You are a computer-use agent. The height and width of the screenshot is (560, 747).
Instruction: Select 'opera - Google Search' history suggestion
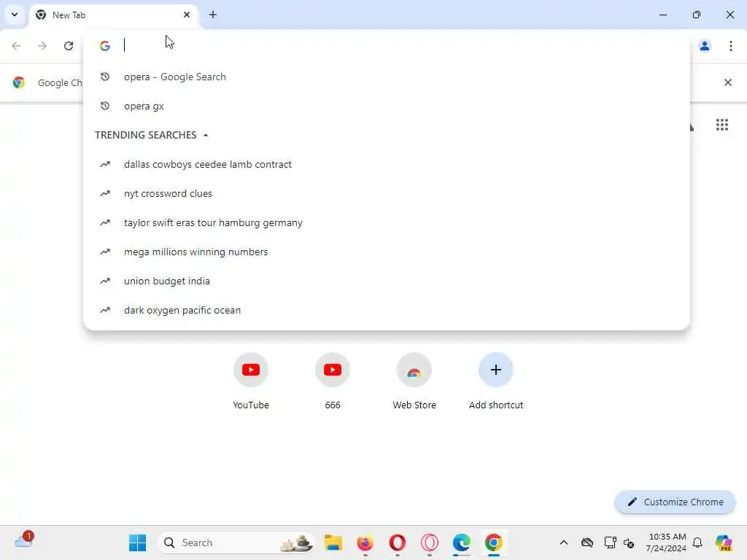[387, 77]
